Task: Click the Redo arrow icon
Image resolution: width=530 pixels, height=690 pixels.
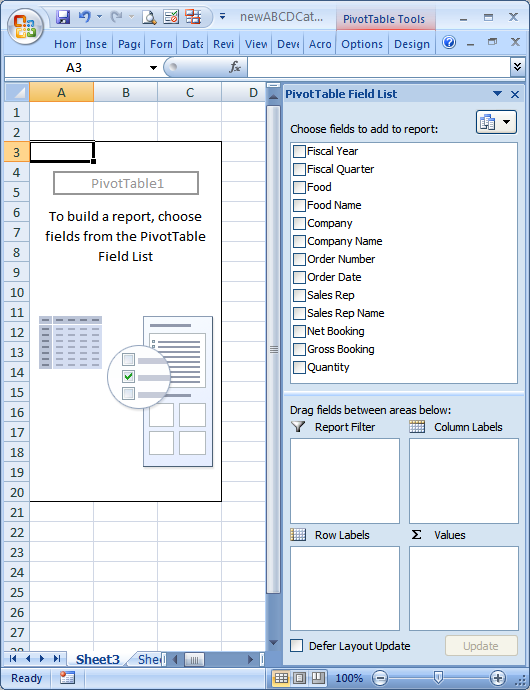Action: 117,17
